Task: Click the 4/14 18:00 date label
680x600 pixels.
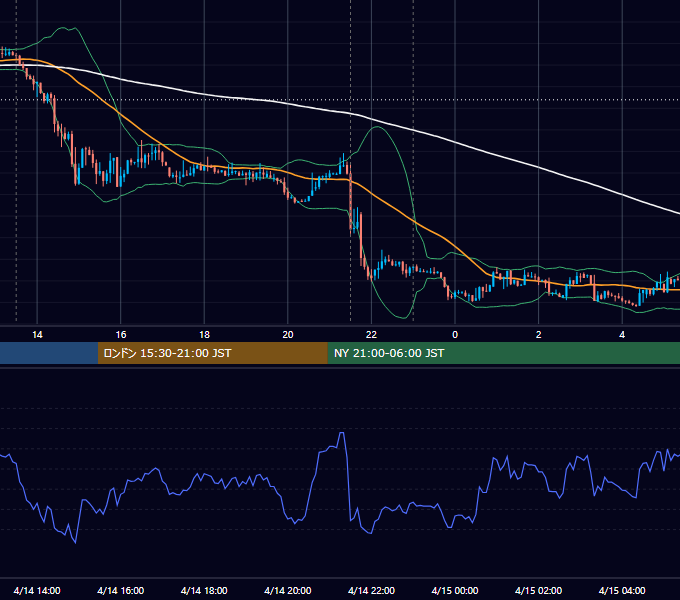Action: coord(204,590)
